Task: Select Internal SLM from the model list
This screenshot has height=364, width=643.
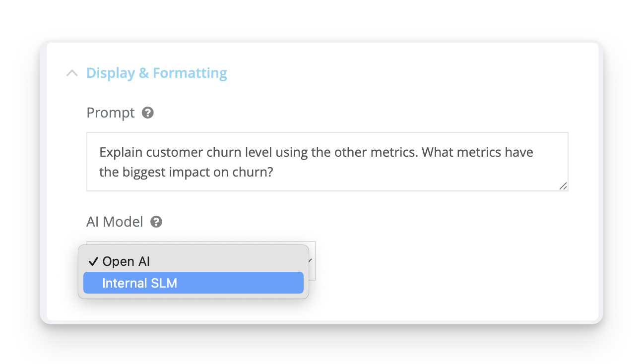Action: point(193,283)
